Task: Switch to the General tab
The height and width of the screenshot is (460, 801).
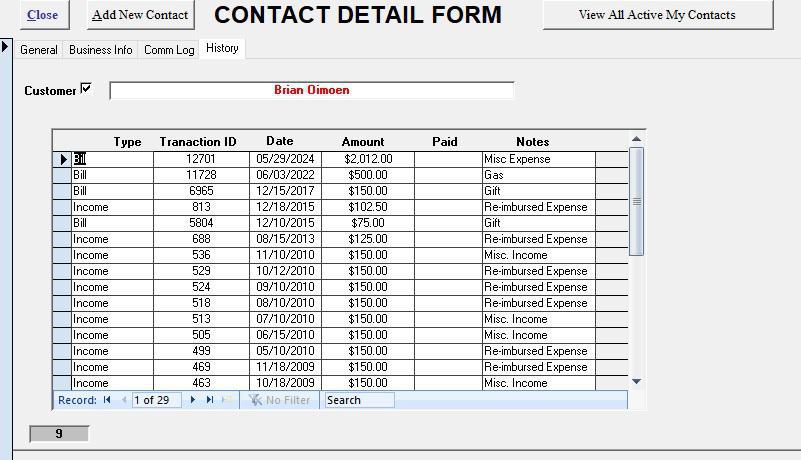Action: pos(39,50)
